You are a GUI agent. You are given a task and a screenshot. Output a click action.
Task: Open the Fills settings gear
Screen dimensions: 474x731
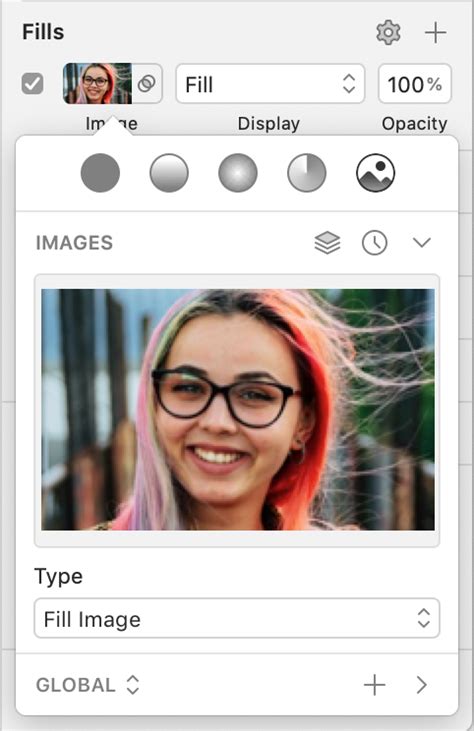pyautogui.click(x=388, y=33)
